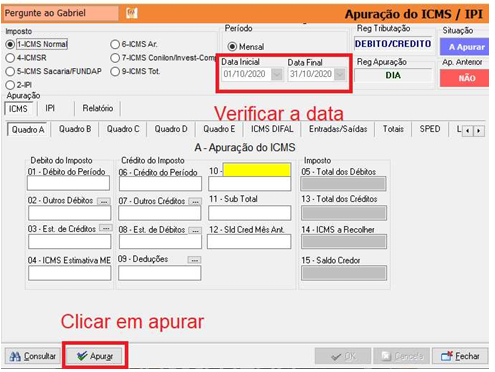Click the yellow field labeled 10

pos(257,170)
